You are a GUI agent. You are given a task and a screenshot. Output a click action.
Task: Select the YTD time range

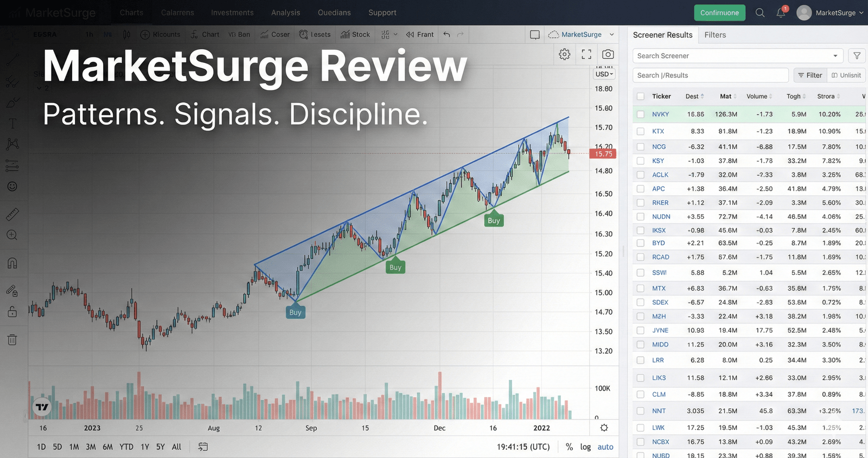[126, 447]
